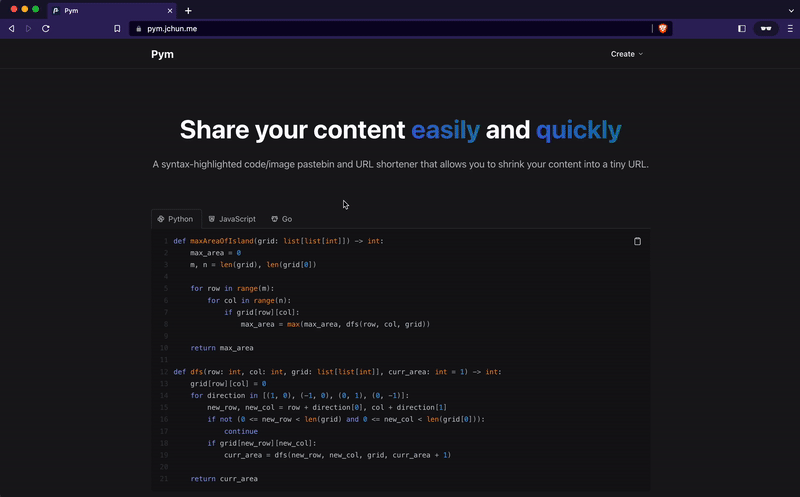Select the Python code tab
Image resolution: width=800 pixels, height=497 pixels.
point(176,219)
